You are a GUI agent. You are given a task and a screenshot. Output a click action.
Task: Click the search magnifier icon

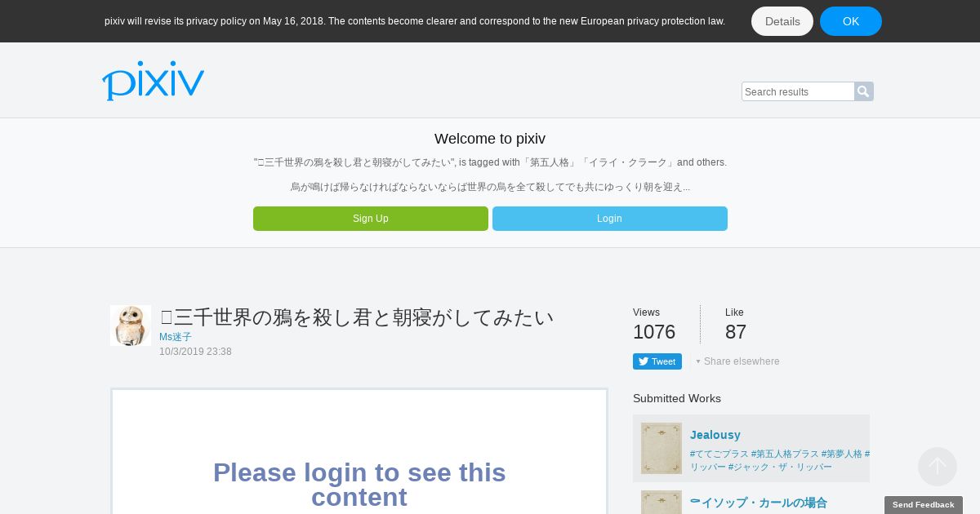(x=864, y=91)
